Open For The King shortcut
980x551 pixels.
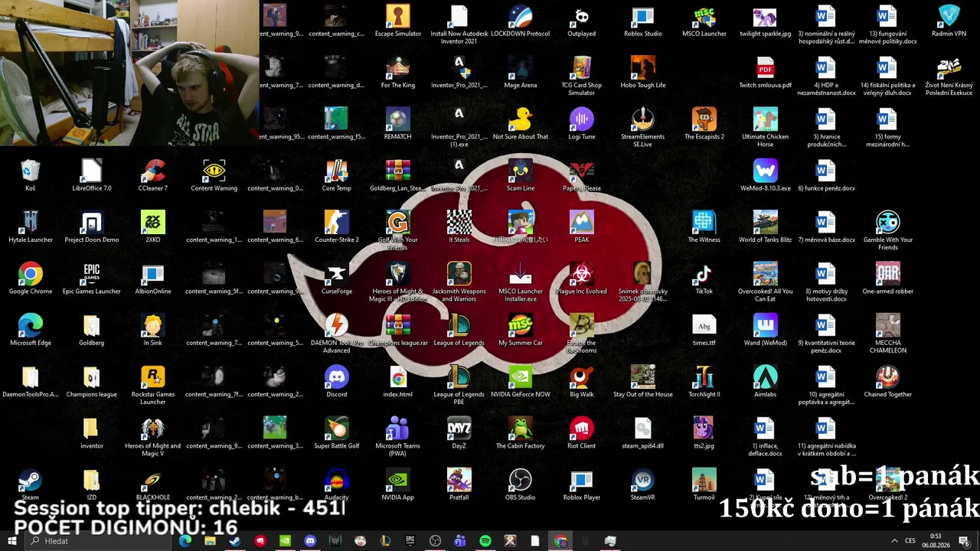tap(397, 67)
